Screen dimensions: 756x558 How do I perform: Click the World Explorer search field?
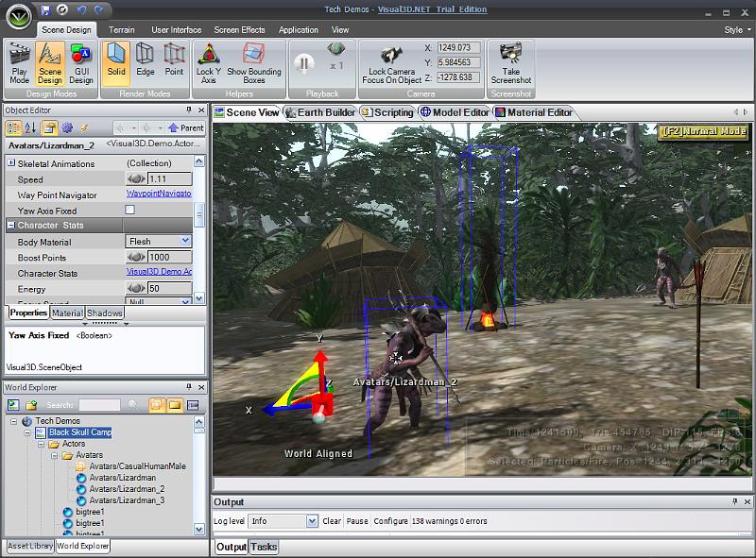click(x=100, y=405)
